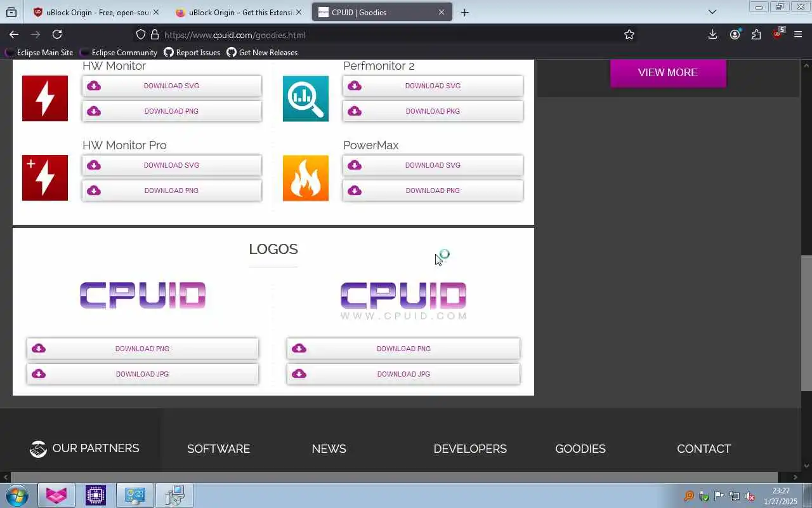The width and height of the screenshot is (812, 508).
Task: Open the extensions puzzle icon
Action: [756, 34]
